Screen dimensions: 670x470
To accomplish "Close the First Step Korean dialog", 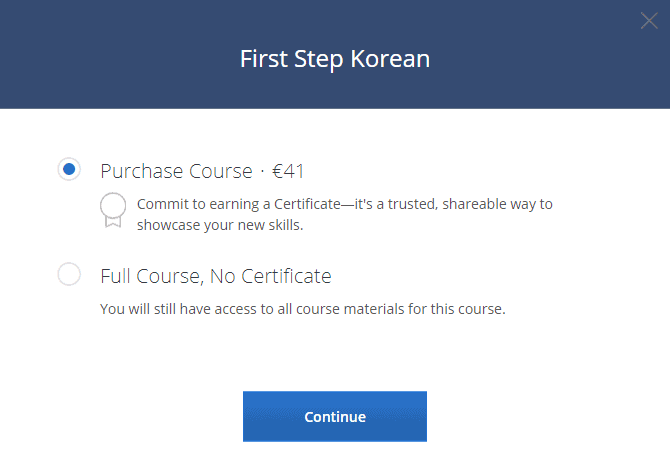I will coord(649,21).
